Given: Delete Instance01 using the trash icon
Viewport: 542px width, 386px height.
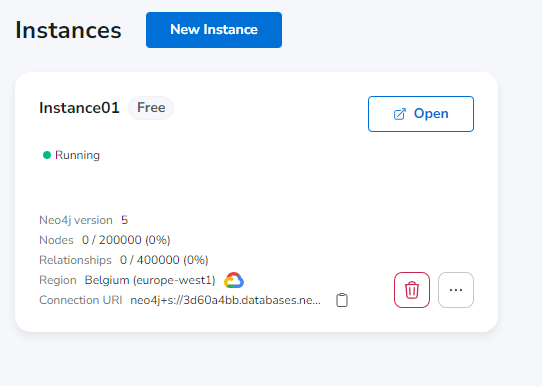Looking at the screenshot, I should point(412,290).
